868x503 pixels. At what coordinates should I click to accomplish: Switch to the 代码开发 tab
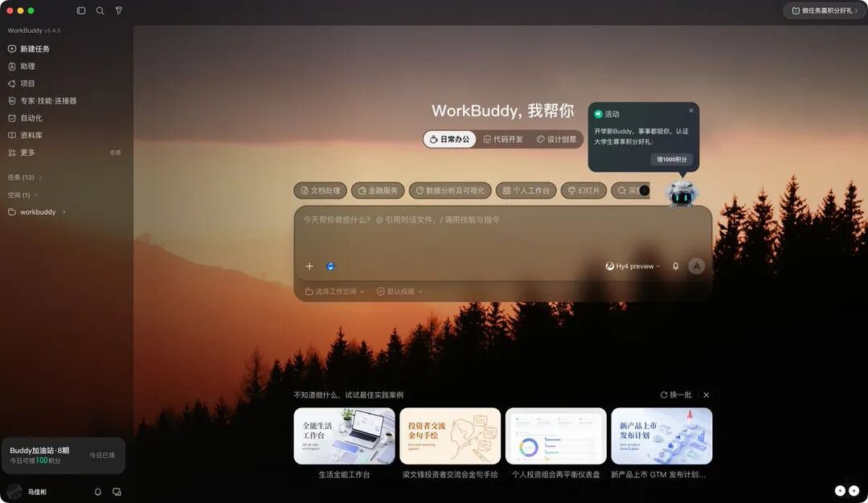[x=502, y=140]
